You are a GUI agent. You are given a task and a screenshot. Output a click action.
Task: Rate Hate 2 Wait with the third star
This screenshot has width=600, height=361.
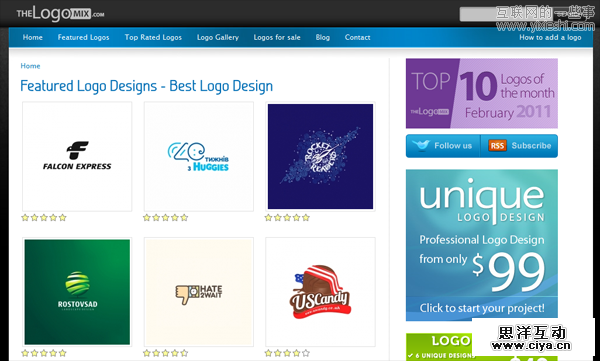tap(165, 353)
